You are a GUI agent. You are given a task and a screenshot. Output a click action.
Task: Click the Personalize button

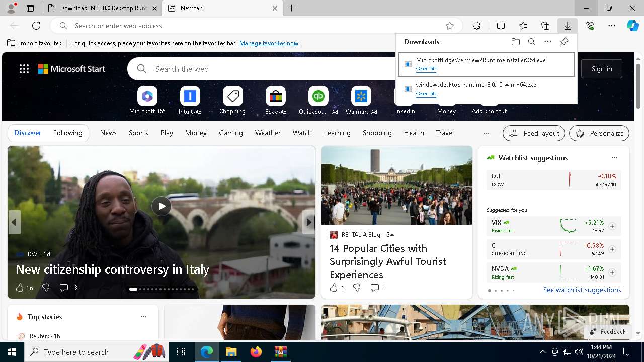pyautogui.click(x=599, y=133)
